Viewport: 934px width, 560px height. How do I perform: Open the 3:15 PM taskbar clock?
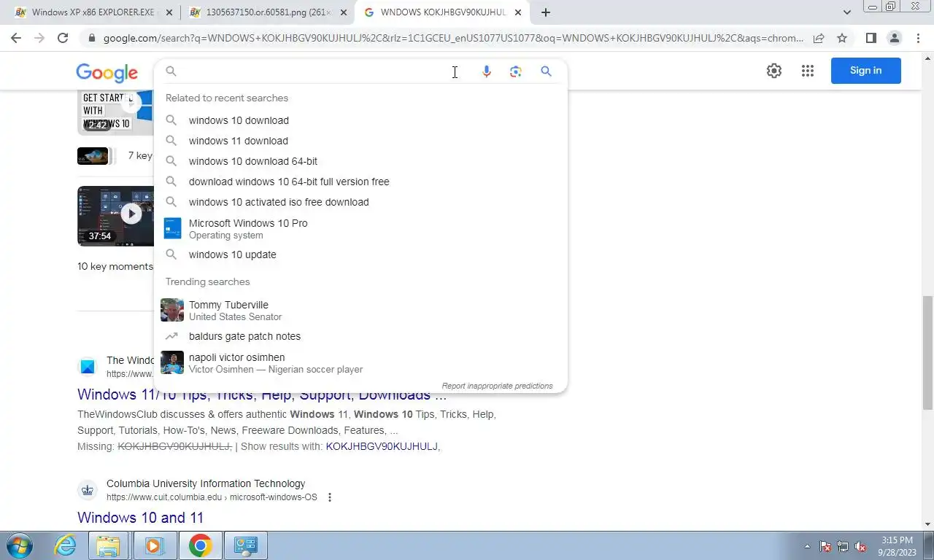897,546
